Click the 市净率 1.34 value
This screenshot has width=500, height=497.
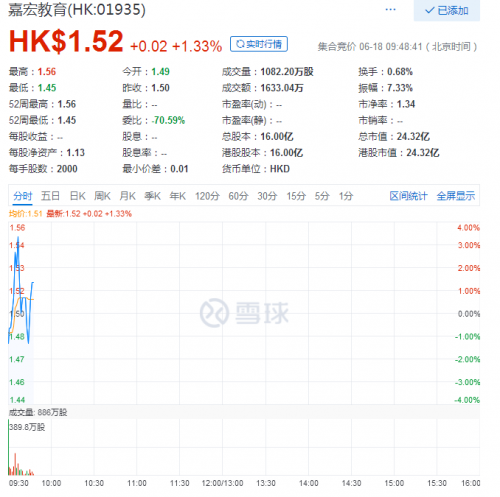pos(406,104)
